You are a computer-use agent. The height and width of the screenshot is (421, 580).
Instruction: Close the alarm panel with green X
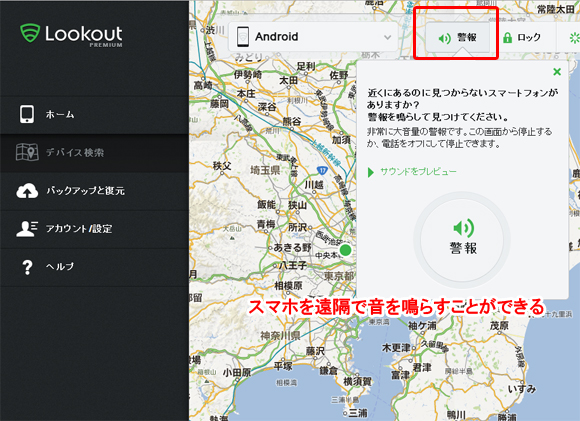557,72
